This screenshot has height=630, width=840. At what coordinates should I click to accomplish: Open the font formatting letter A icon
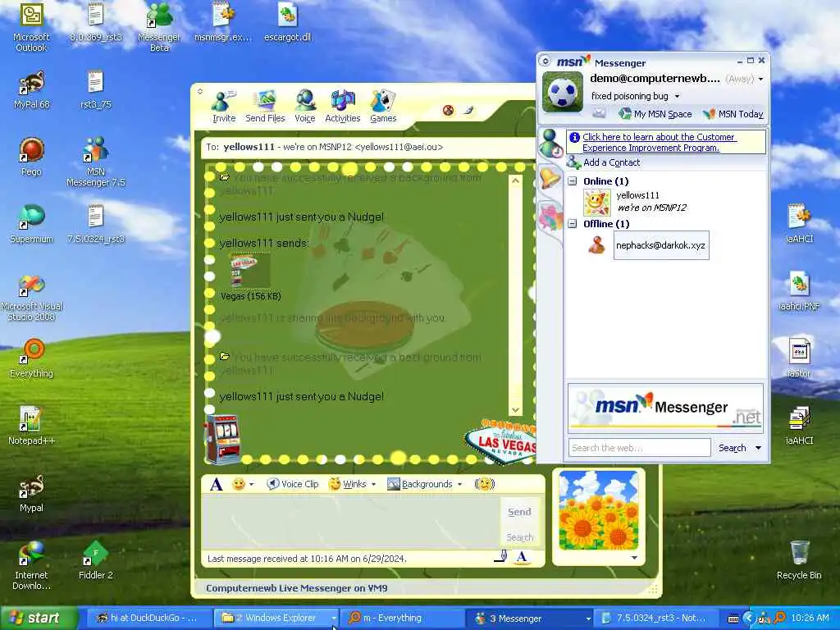[216, 484]
